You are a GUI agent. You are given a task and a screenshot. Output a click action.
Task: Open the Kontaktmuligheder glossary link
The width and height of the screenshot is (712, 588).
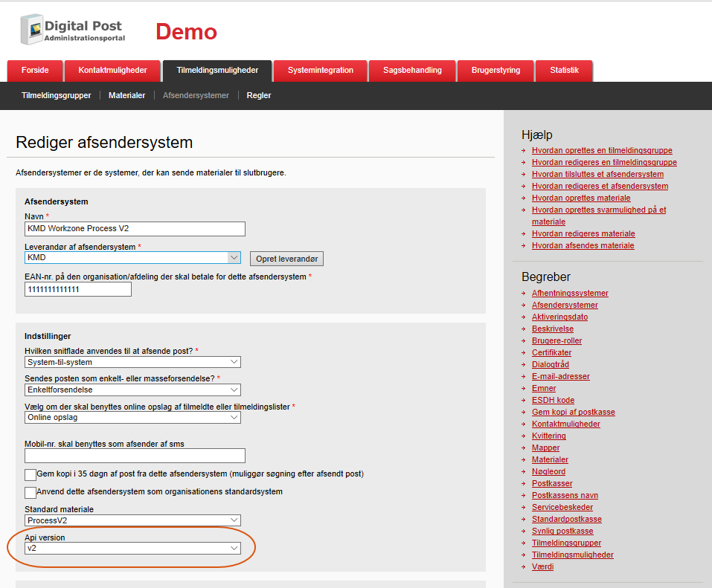[565, 424]
